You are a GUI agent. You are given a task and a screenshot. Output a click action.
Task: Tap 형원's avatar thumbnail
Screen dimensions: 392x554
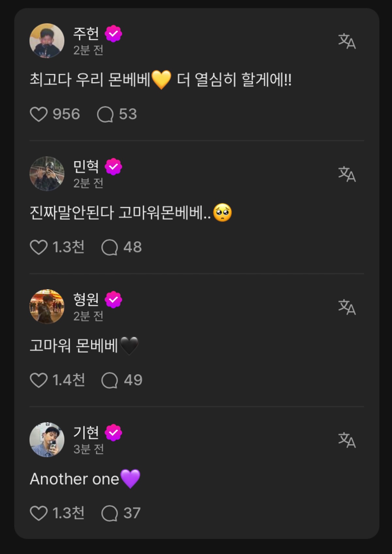click(x=47, y=306)
